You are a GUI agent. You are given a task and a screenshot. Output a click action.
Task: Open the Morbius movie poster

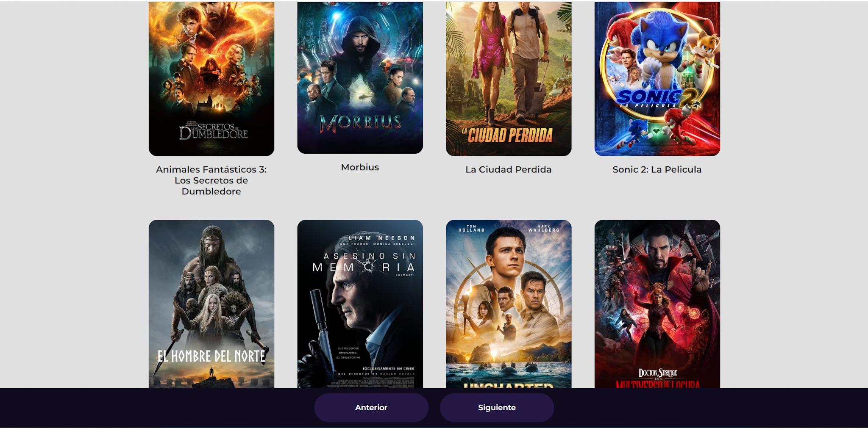pos(360,77)
